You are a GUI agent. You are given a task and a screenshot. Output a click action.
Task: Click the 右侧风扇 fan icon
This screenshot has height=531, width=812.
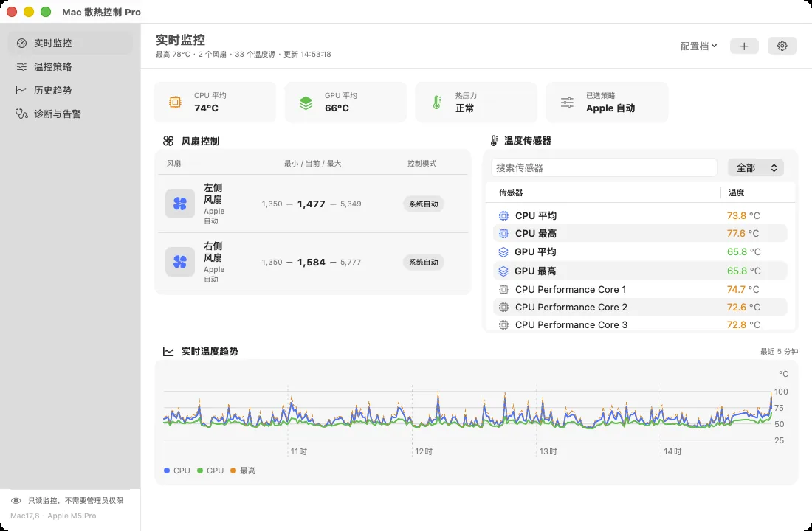tap(180, 262)
